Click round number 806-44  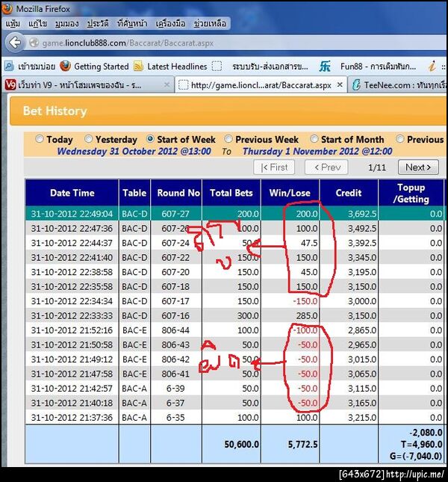pos(175,330)
